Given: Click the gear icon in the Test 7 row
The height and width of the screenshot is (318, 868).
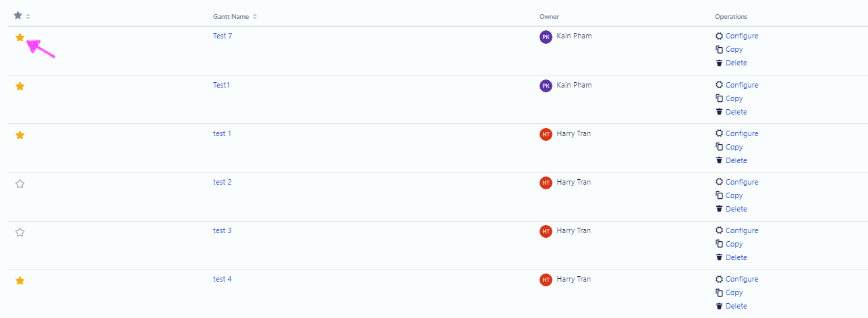Looking at the screenshot, I should [719, 36].
